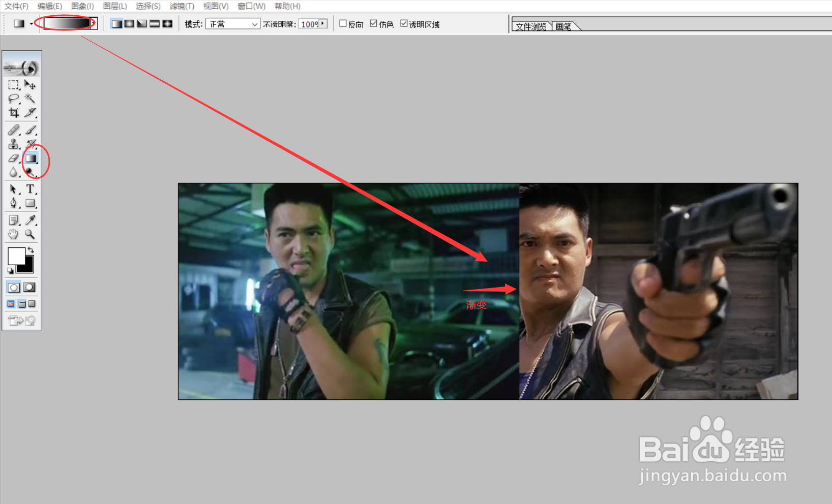The height and width of the screenshot is (504, 832).
Task: Switch to Quick Mask mode
Action: [x=29, y=288]
